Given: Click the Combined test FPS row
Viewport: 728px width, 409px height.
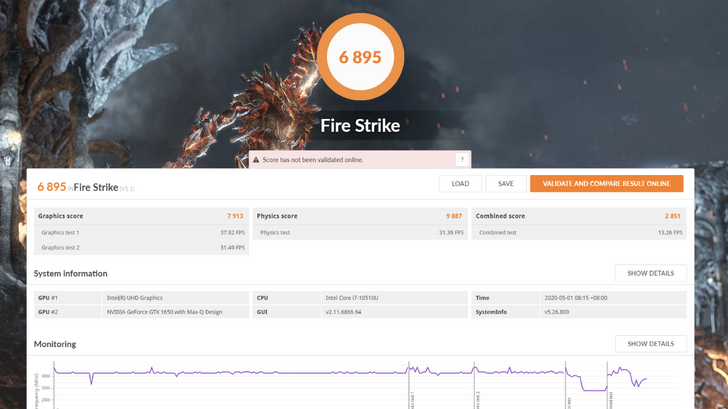Looking at the screenshot, I should pos(578,232).
